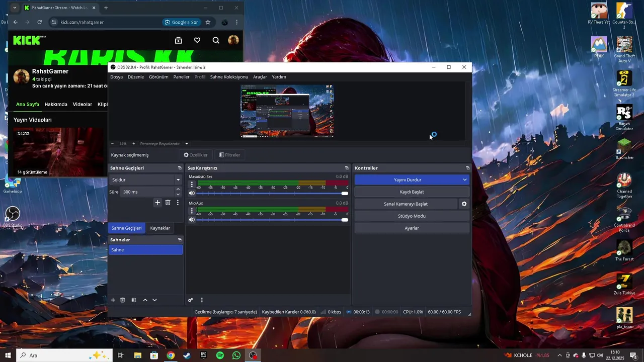Open transition properties three-dot menu

click(x=178, y=203)
